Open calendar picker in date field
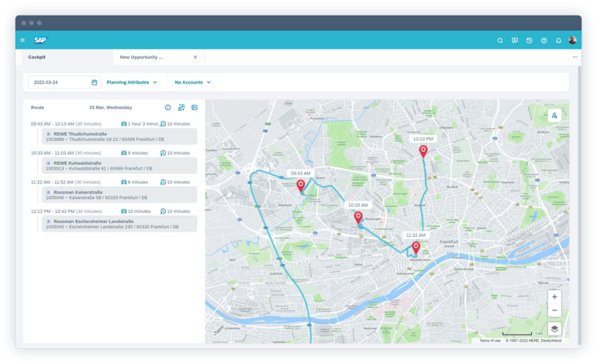The image size is (597, 364). 94,82
